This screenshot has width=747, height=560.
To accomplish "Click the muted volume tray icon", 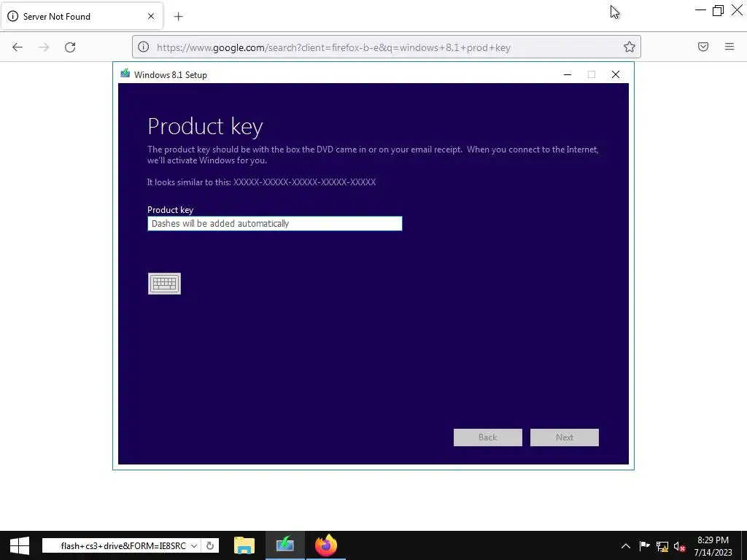I will click(679, 546).
